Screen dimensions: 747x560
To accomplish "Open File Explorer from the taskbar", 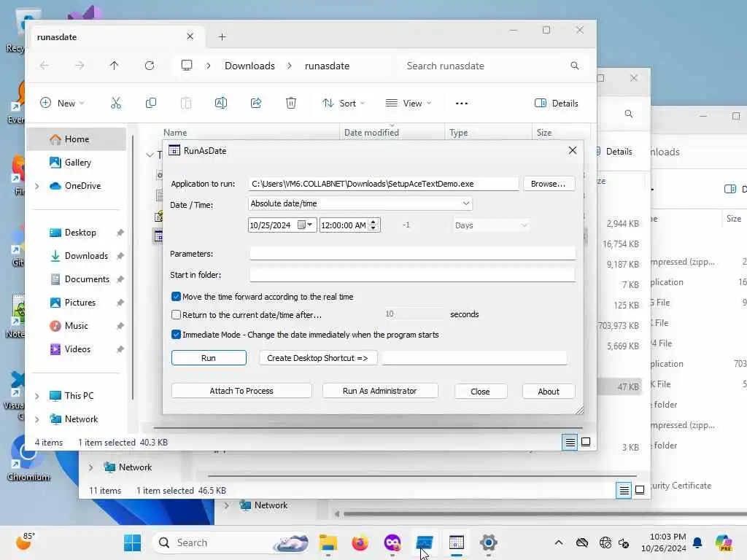I will [x=328, y=542].
